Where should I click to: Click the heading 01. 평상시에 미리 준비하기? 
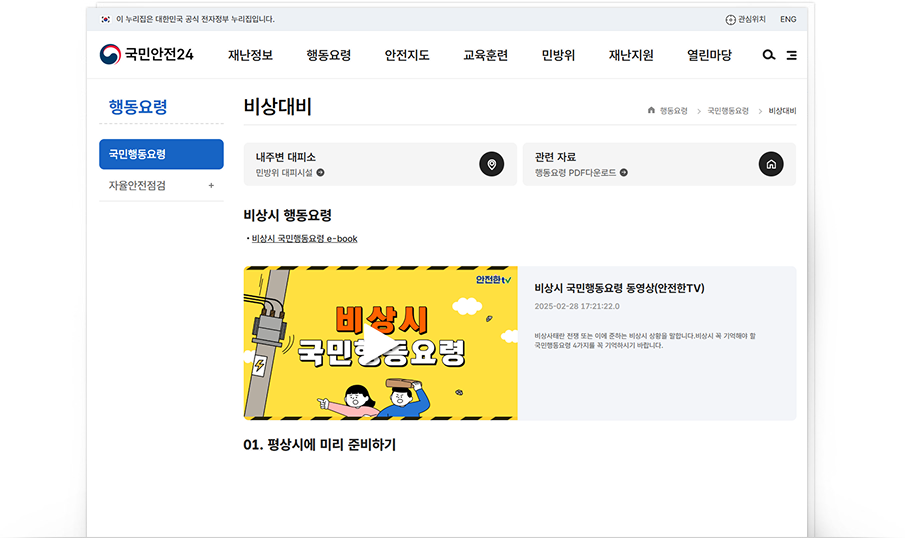click(320, 444)
